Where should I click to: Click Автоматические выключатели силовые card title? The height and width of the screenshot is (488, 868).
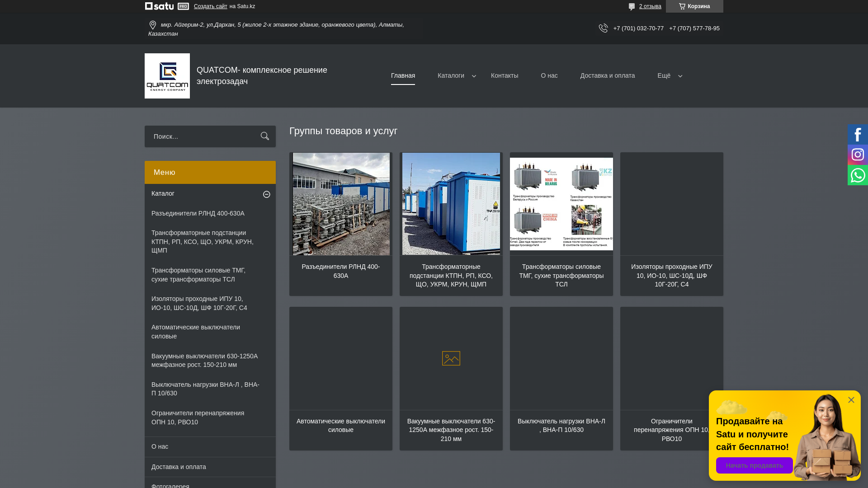341,426
